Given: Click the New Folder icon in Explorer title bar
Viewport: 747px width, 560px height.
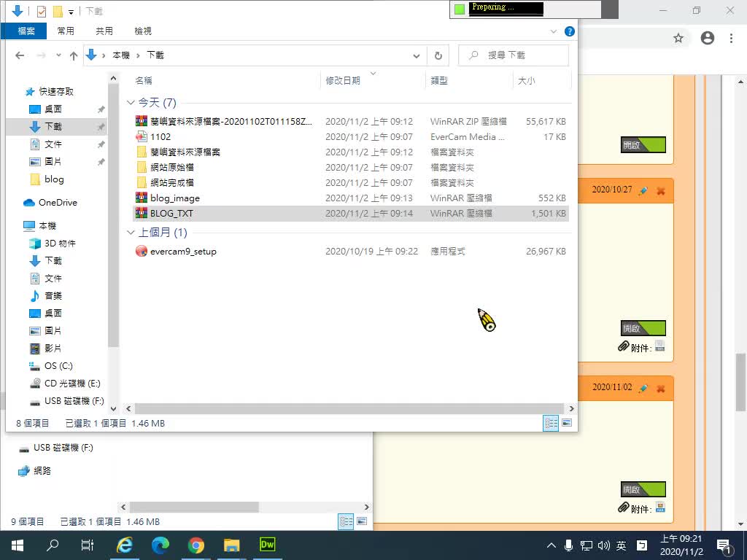Looking at the screenshot, I should (x=58, y=11).
